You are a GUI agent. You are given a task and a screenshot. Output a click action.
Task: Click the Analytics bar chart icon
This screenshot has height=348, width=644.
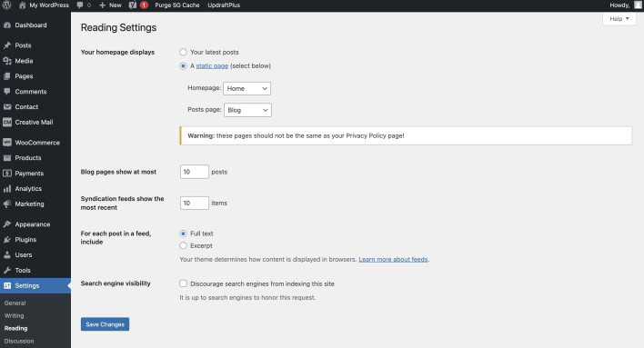(x=7, y=188)
